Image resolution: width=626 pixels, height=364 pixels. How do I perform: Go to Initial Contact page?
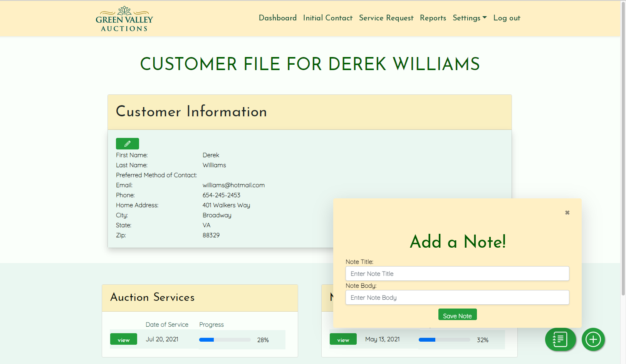tap(327, 18)
